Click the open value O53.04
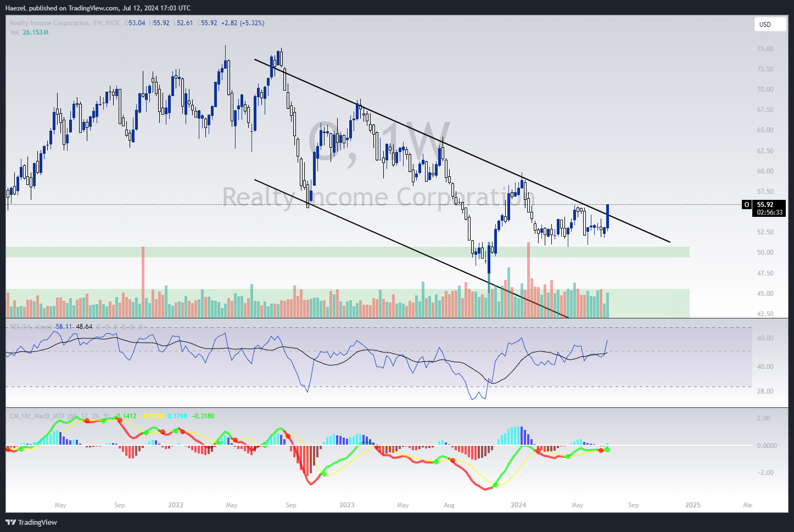 point(135,23)
